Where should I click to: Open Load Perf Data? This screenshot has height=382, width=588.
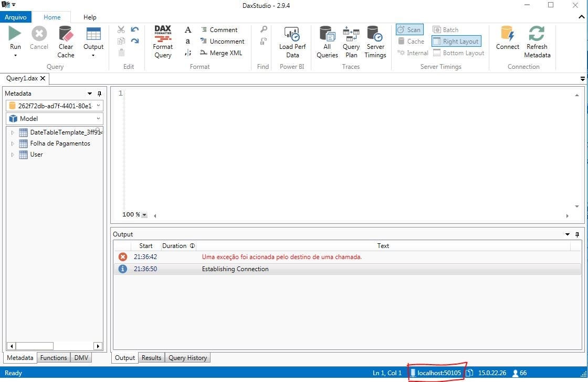292,42
